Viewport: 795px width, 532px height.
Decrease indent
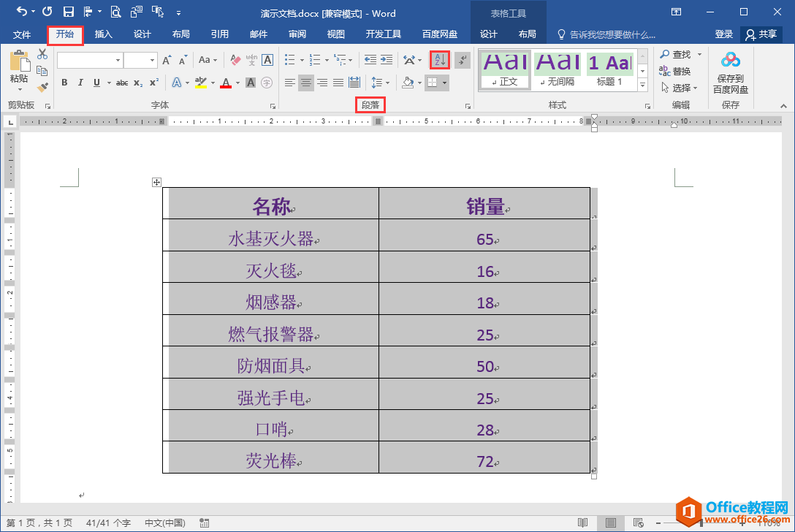coord(370,60)
